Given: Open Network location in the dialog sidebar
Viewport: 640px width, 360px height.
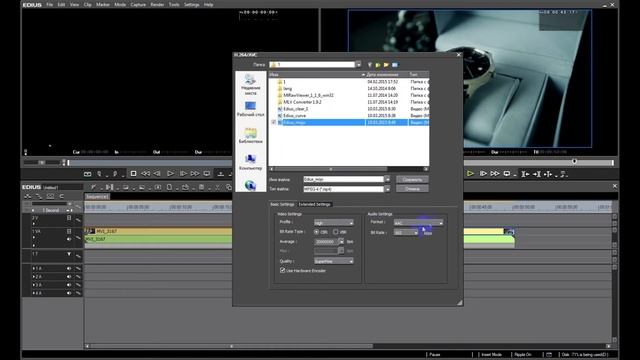Looking at the screenshot, I should pos(250,185).
